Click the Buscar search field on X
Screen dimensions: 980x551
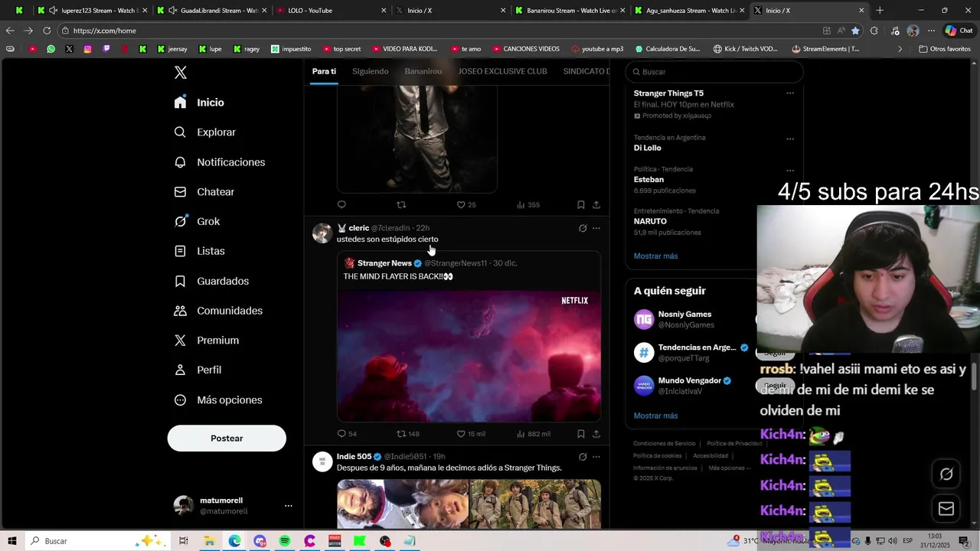[714, 72]
